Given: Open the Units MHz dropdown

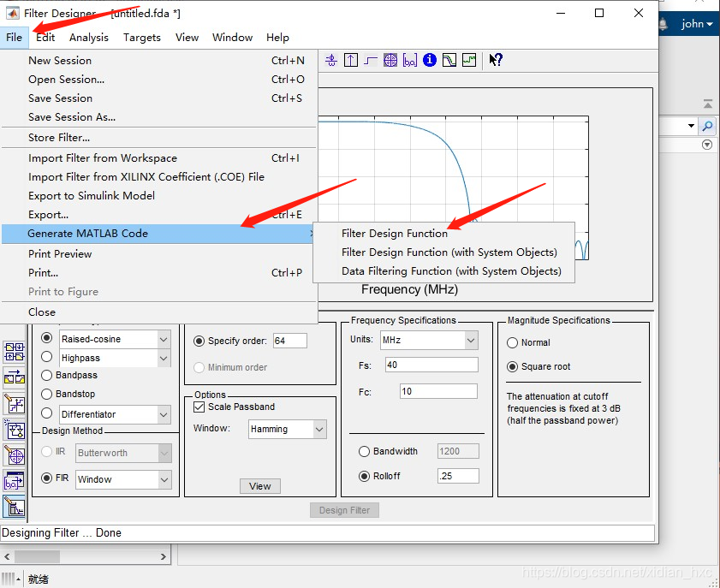Looking at the screenshot, I should point(471,341).
